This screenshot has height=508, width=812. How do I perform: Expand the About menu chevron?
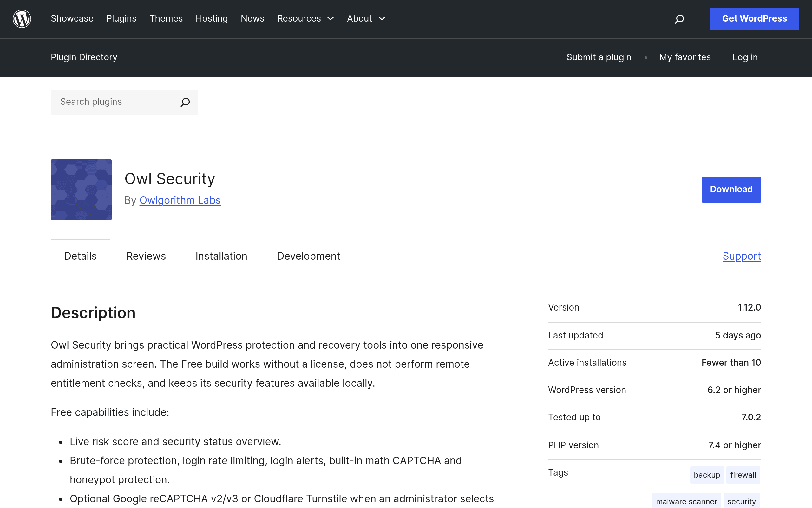[382, 19]
